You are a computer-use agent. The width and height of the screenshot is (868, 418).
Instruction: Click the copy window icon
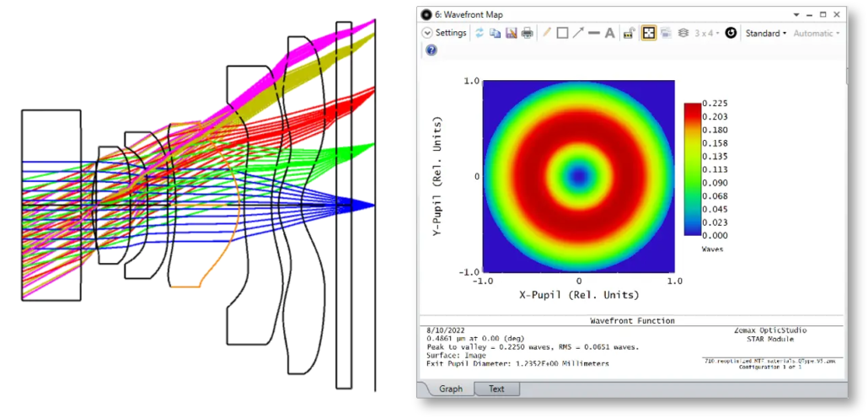pyautogui.click(x=496, y=33)
